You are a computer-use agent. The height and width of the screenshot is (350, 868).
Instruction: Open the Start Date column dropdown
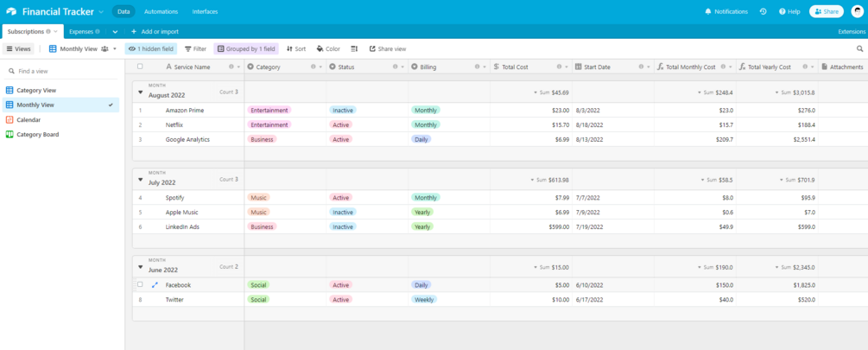(x=649, y=67)
